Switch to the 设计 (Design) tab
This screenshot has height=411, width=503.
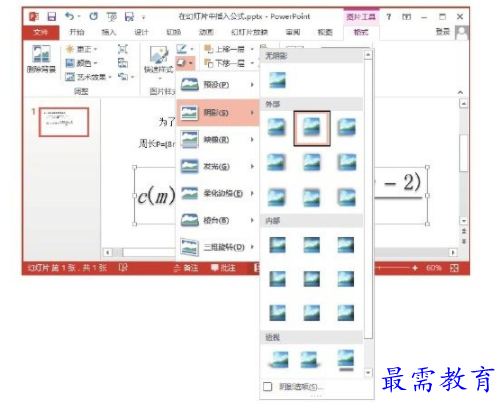[141, 32]
